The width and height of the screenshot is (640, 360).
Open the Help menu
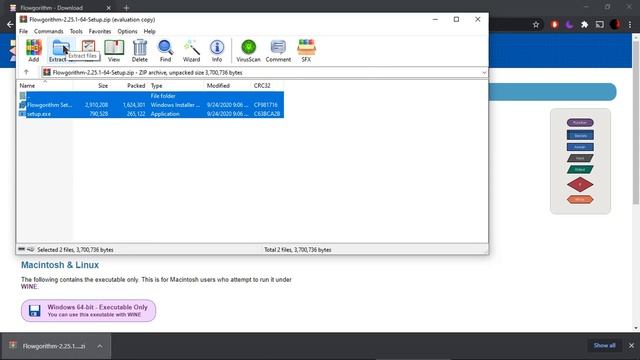149,31
